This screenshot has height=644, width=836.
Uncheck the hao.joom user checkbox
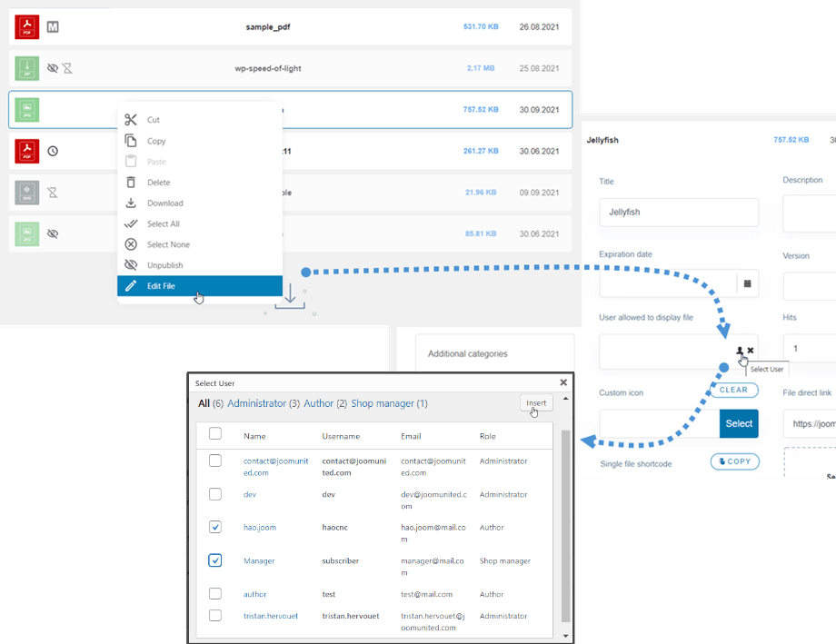click(215, 527)
